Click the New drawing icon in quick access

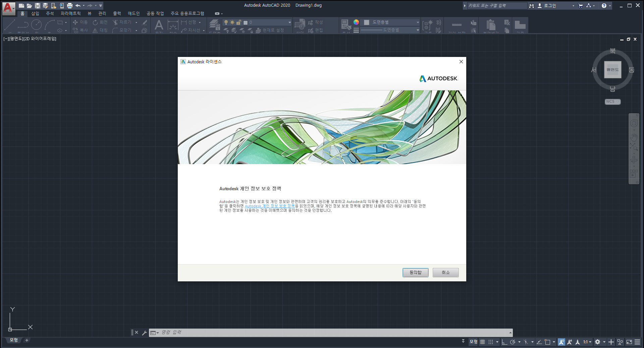[x=21, y=5]
